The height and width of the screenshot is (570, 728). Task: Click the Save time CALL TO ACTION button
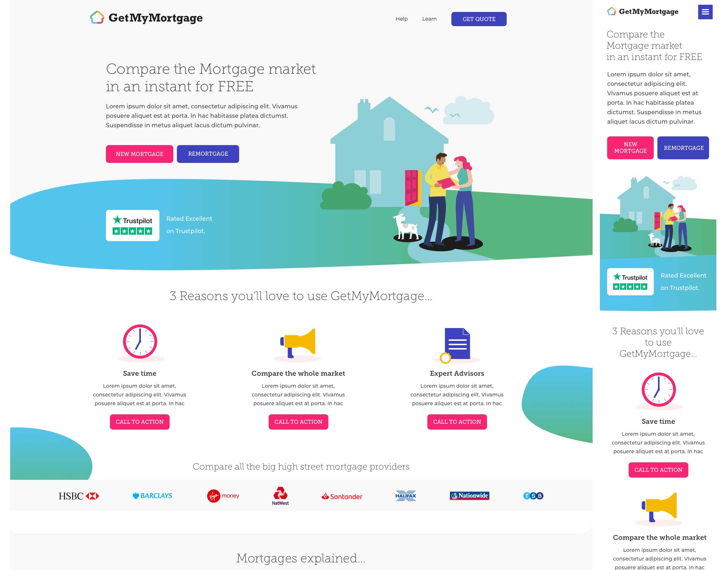139,422
